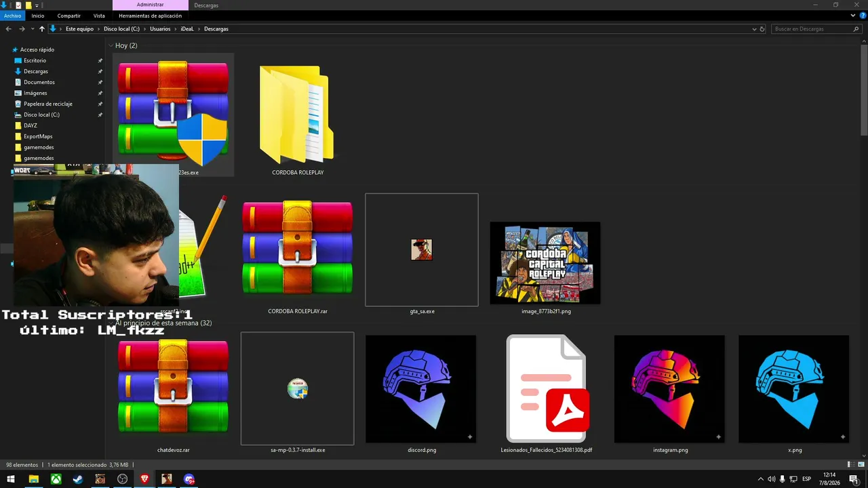The height and width of the screenshot is (488, 868).
Task: Open recent locations dropdown
Action: point(32,29)
